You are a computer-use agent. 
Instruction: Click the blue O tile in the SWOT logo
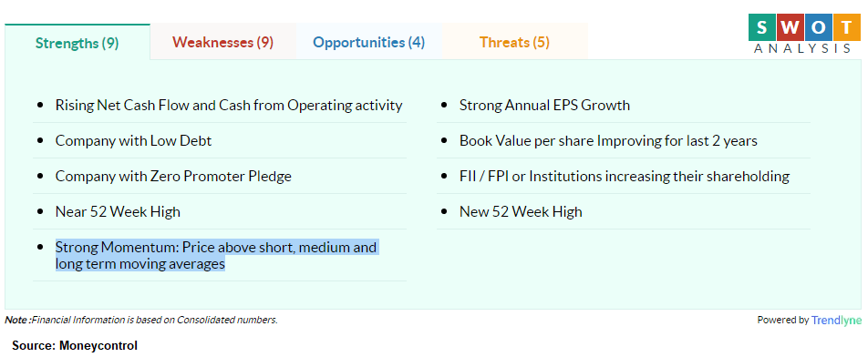[x=818, y=27]
